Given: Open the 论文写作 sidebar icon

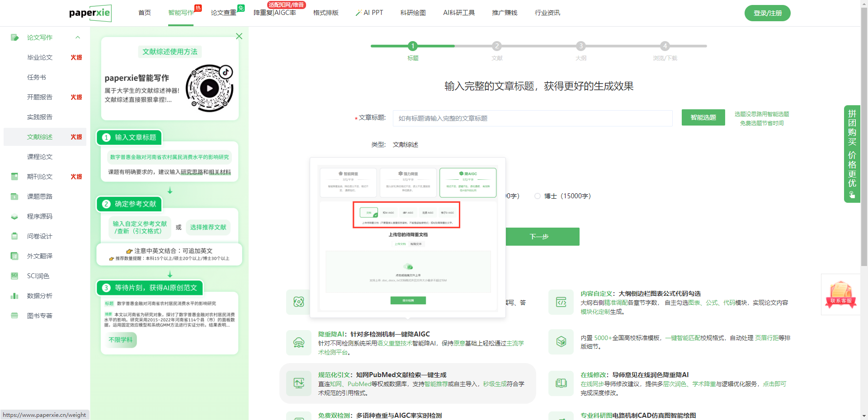Looking at the screenshot, I should point(14,37).
